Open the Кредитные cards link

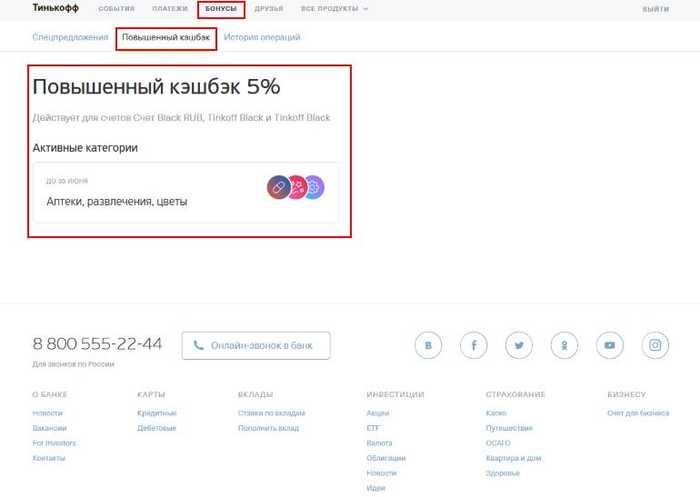[x=157, y=413]
